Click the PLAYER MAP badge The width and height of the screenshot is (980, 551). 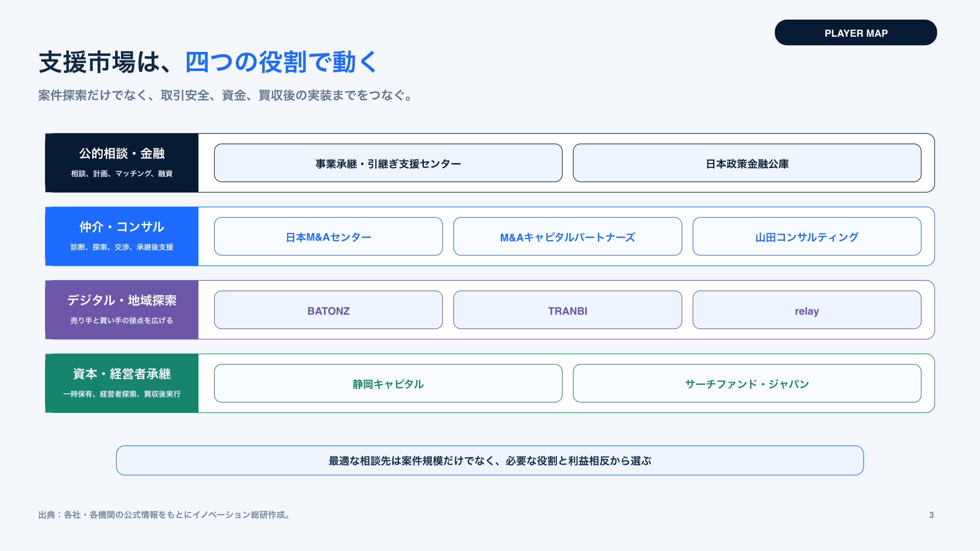pos(856,33)
